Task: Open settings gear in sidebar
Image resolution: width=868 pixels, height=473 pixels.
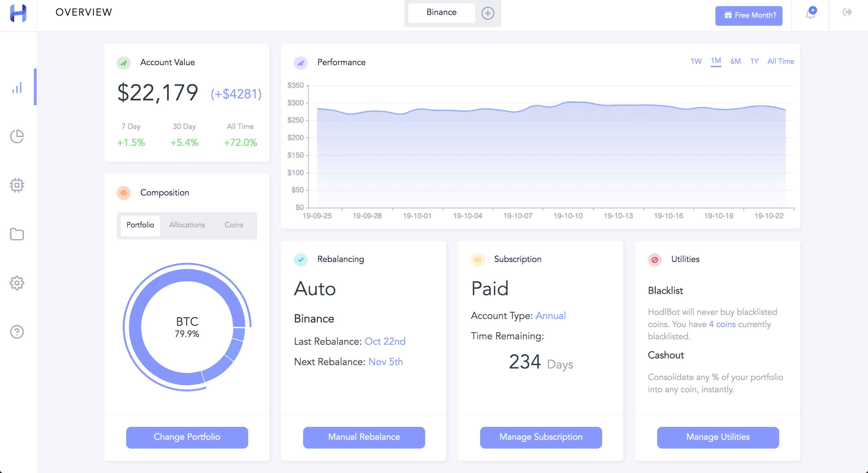Action: [x=17, y=283]
